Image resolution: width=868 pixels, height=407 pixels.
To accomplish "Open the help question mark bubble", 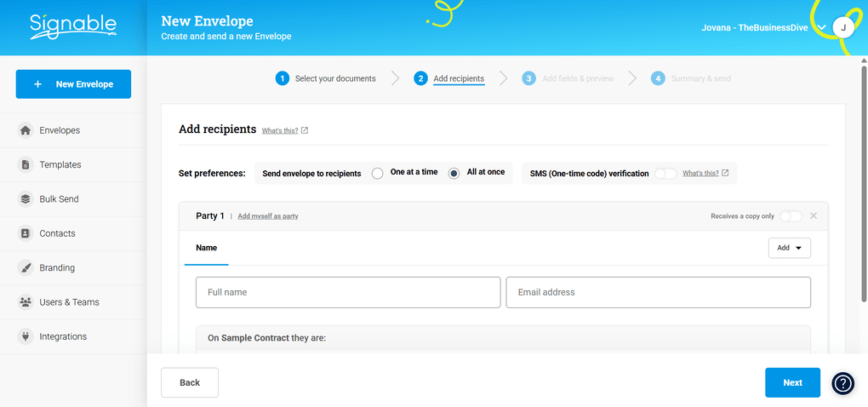I will click(843, 382).
